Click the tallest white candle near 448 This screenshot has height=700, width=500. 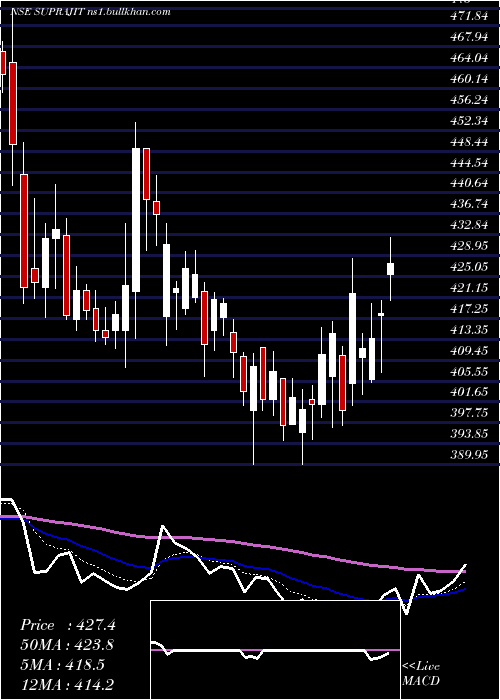click(136, 220)
